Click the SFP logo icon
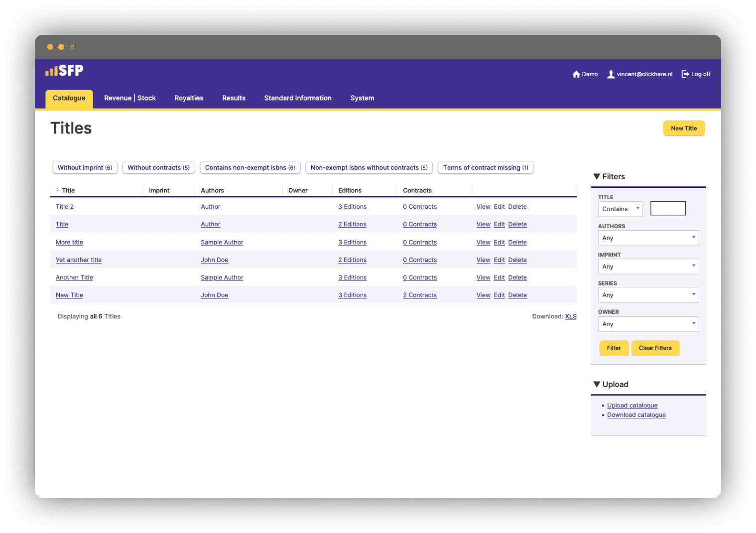Viewport: 756px width, 533px height. 64,71
